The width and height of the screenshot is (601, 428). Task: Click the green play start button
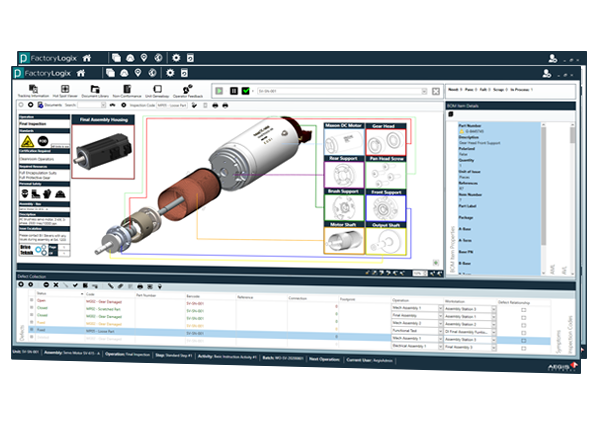(x=219, y=91)
